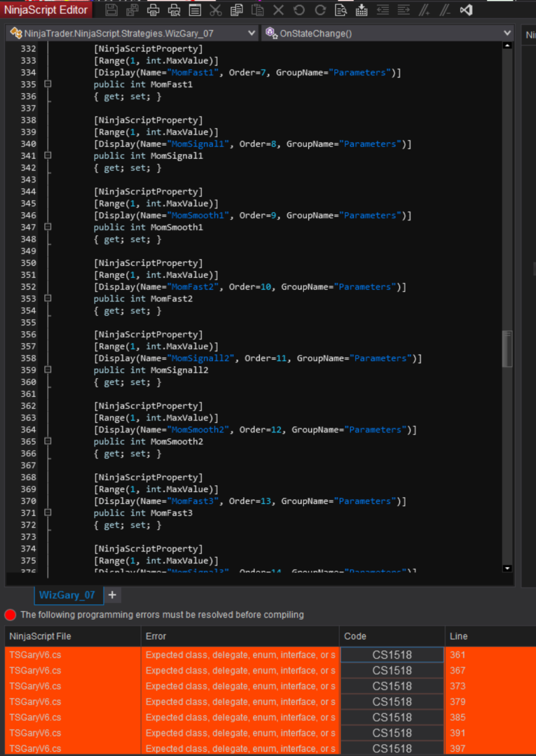Click line number 373 cell in errors
This screenshot has width=536, height=756.
(490, 686)
